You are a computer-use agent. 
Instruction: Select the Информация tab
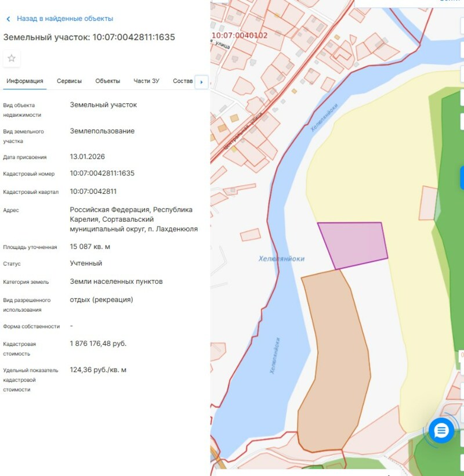(x=25, y=81)
